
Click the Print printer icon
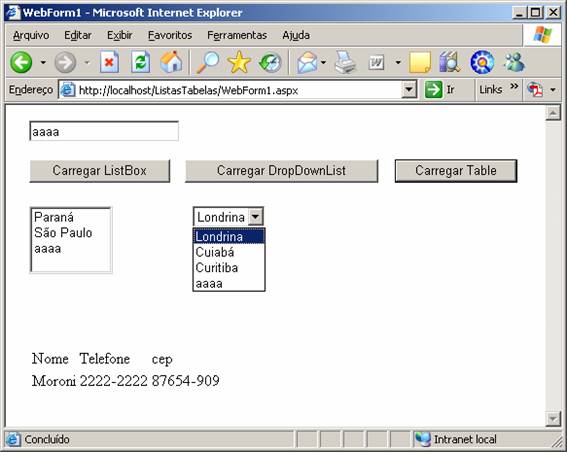(345, 62)
